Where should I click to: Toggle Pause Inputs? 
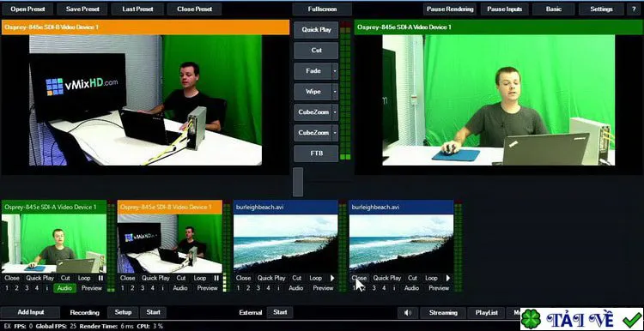click(x=504, y=9)
